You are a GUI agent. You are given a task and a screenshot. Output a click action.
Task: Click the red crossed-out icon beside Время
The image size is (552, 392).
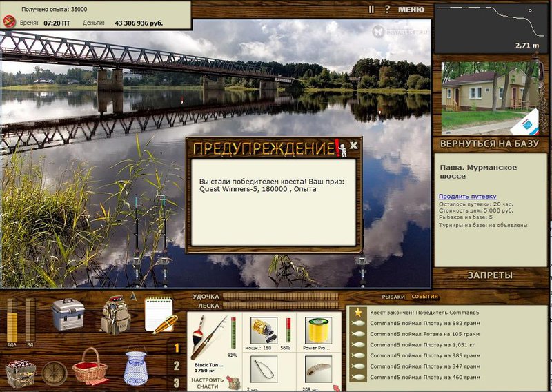point(10,22)
